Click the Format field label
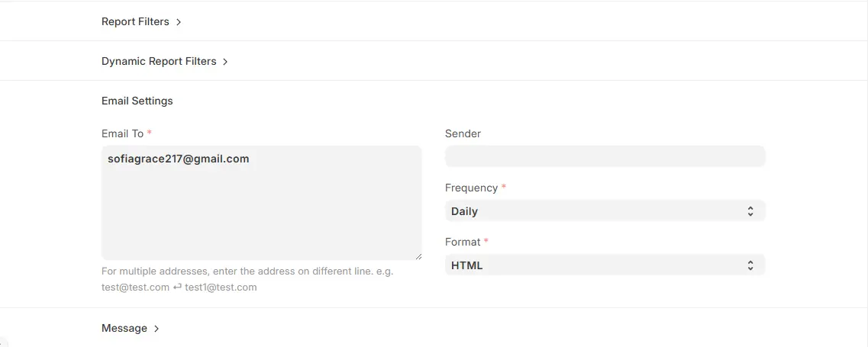Screen dimensions: 868x347 [463, 242]
